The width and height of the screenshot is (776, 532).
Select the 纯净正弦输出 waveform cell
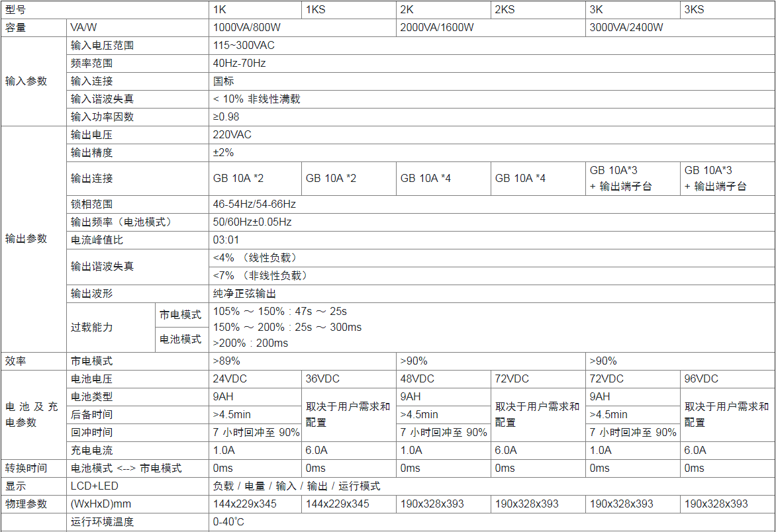coord(244,294)
